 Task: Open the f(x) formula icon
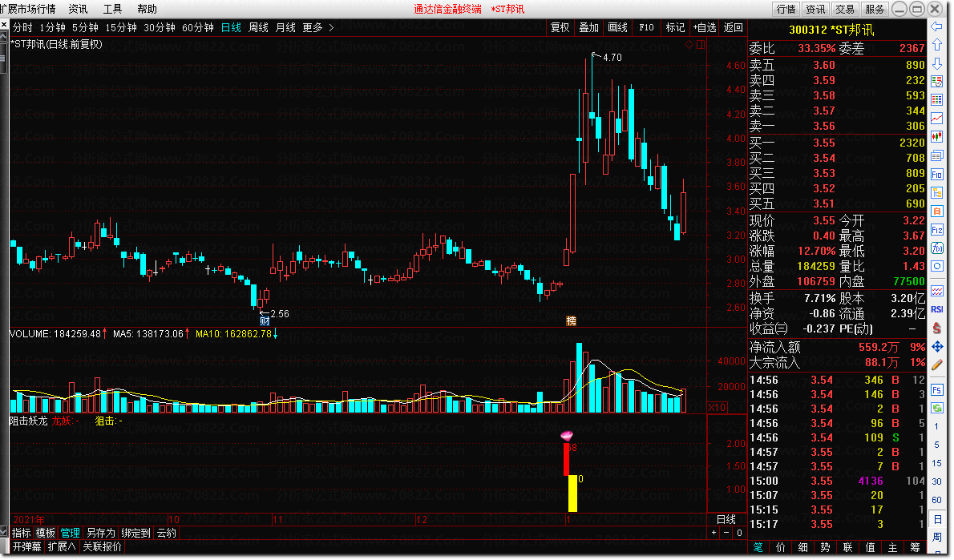[x=937, y=248]
